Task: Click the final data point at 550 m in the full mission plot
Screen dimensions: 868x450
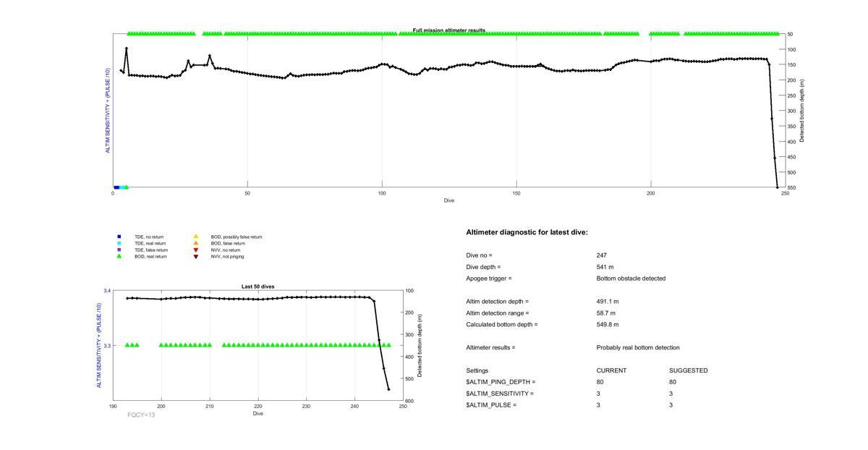Action: 778,187
